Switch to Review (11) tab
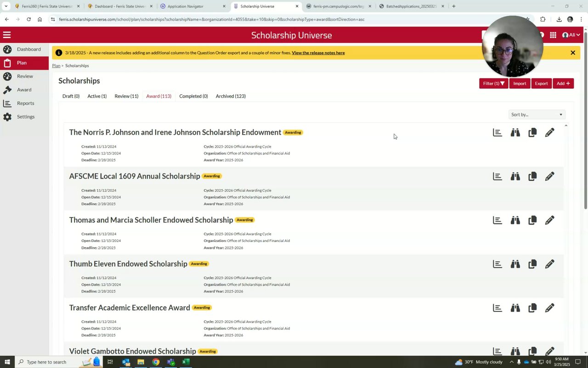 pos(126,96)
